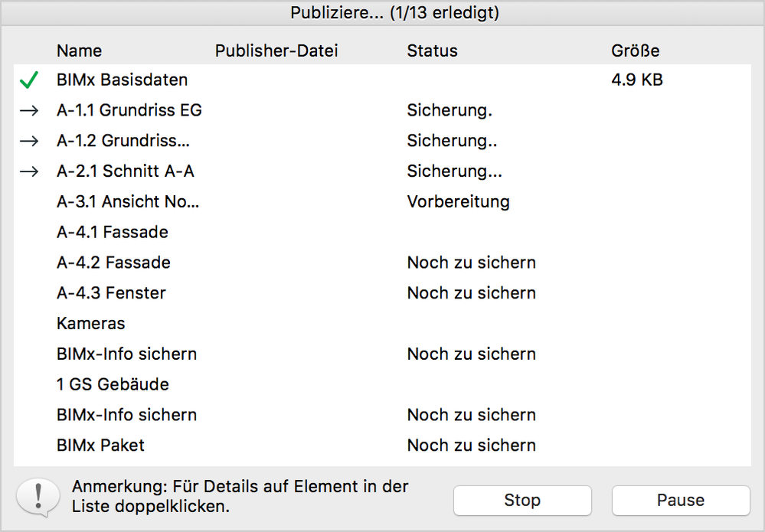Click the green checkmark beside BIMx Basisdaten

point(28,79)
